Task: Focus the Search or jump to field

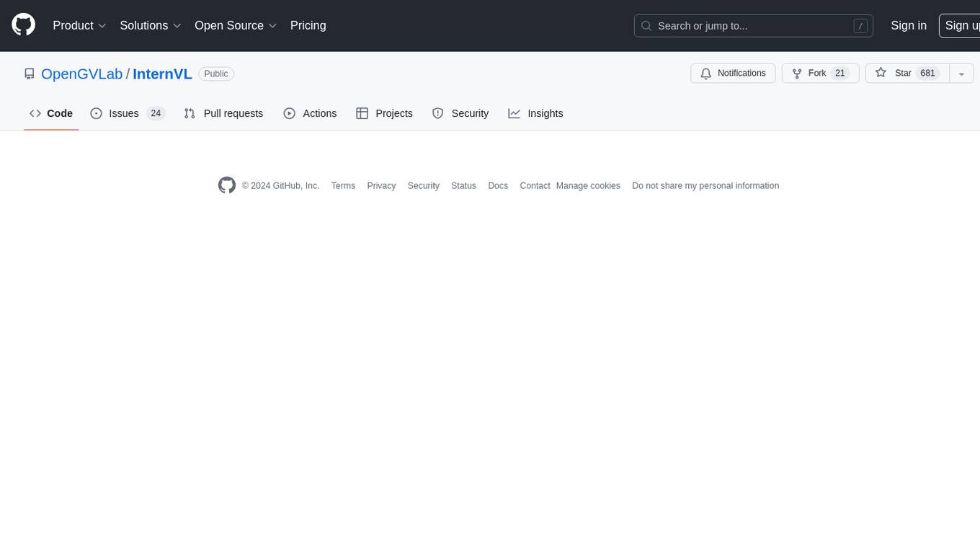Action: coord(754,26)
